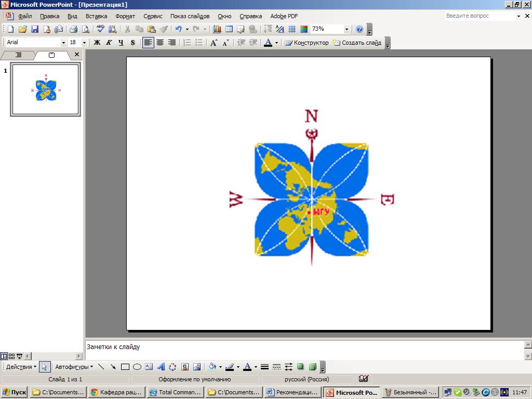Draw a rectangle shape
532x399 pixels.
125,367
